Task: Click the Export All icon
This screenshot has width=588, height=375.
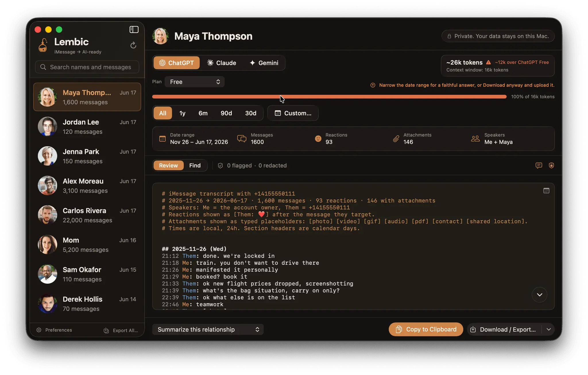Action: 106,330
